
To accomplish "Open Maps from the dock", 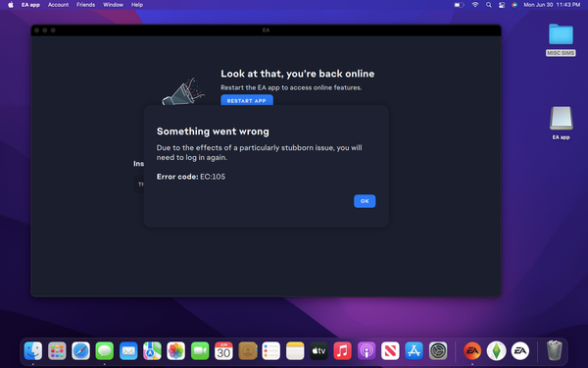I will tap(152, 350).
